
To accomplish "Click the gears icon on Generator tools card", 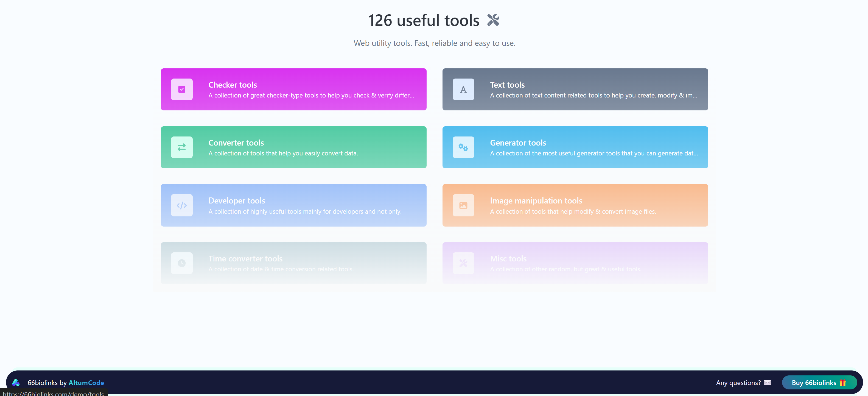I will click(463, 147).
